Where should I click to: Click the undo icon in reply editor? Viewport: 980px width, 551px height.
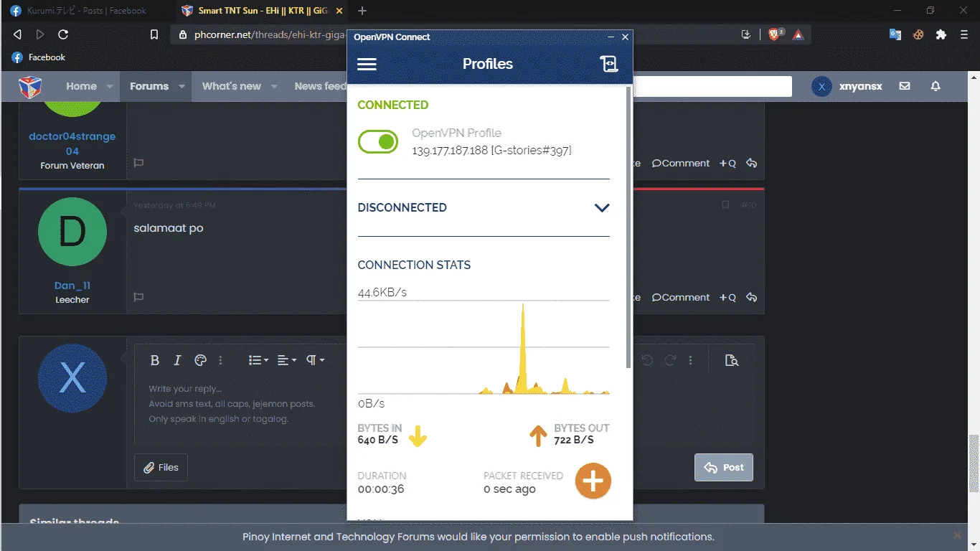(647, 360)
